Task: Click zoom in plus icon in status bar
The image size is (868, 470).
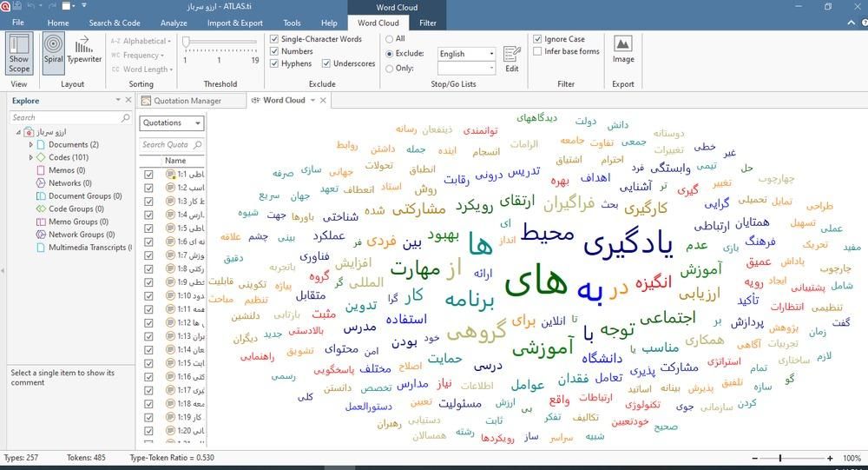Action: click(x=829, y=459)
